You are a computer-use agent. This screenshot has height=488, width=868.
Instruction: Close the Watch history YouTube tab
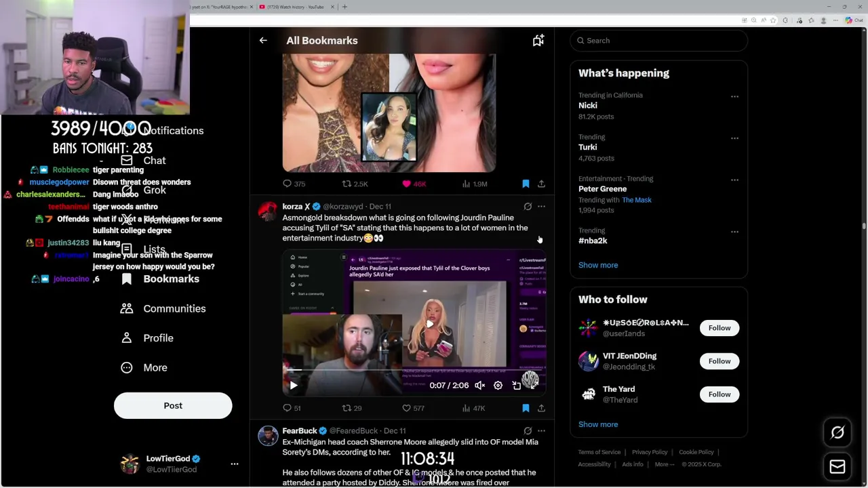332,7
